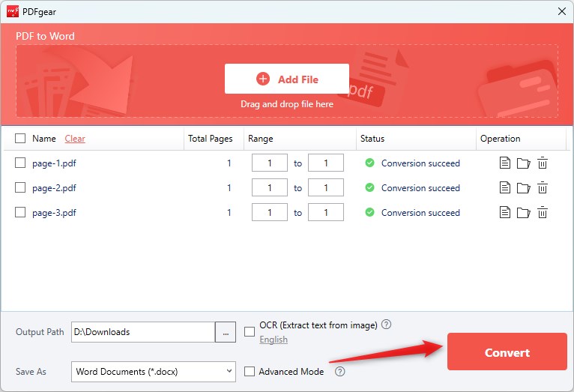Edit range end field for page-2.pdf
This screenshot has width=574, height=392.
point(326,188)
